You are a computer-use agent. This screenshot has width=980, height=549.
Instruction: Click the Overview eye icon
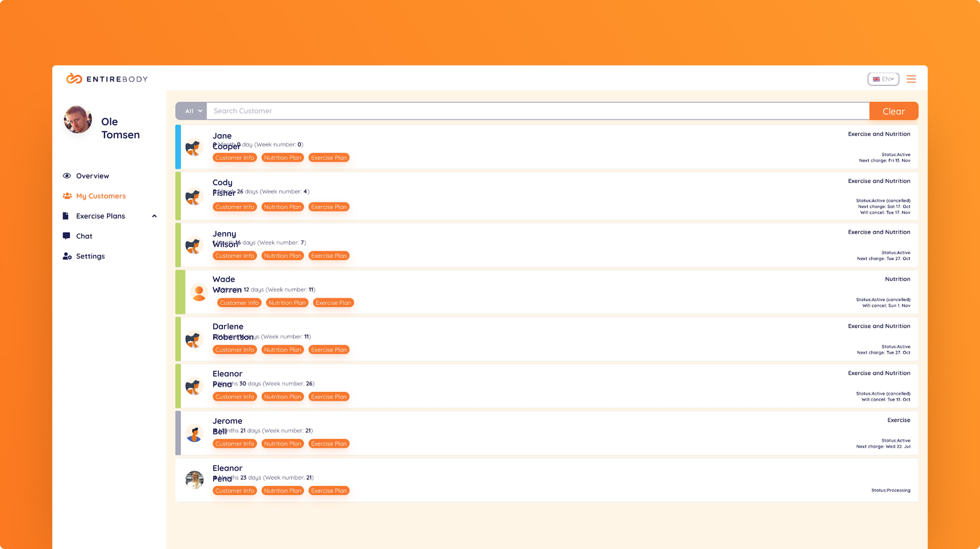67,176
